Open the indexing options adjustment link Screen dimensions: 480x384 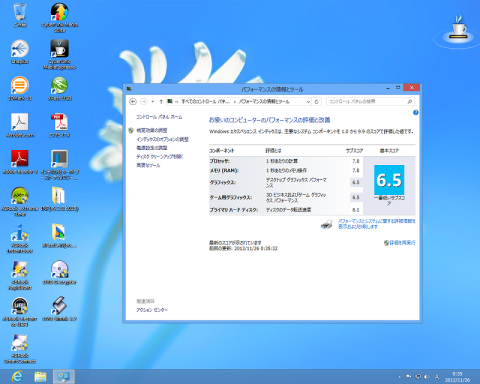coord(162,139)
